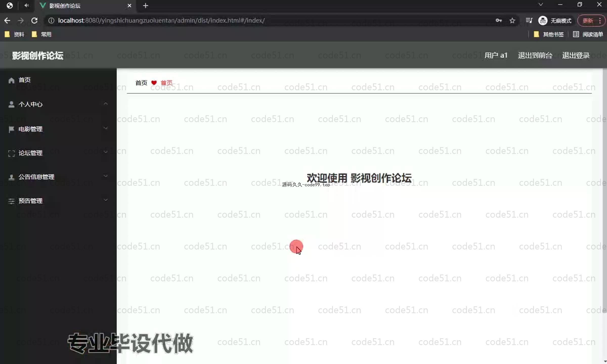The height and width of the screenshot is (364, 607).
Task: Click the 公告信息管理 stamp icon
Action: pos(11,177)
